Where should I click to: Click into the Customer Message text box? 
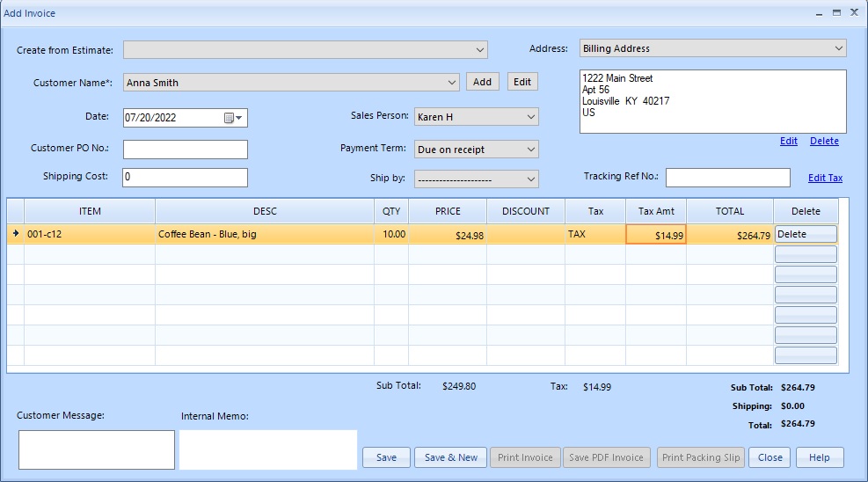click(97, 449)
